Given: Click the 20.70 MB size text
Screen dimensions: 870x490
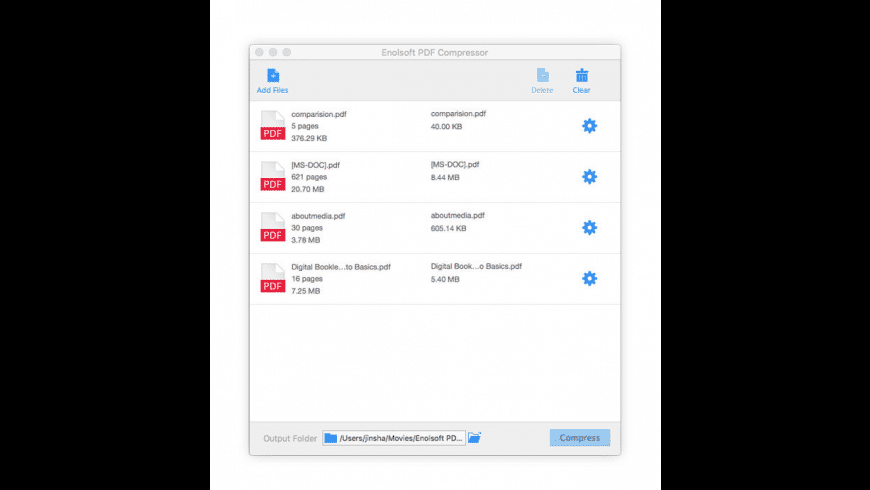Looking at the screenshot, I should click(308, 189).
